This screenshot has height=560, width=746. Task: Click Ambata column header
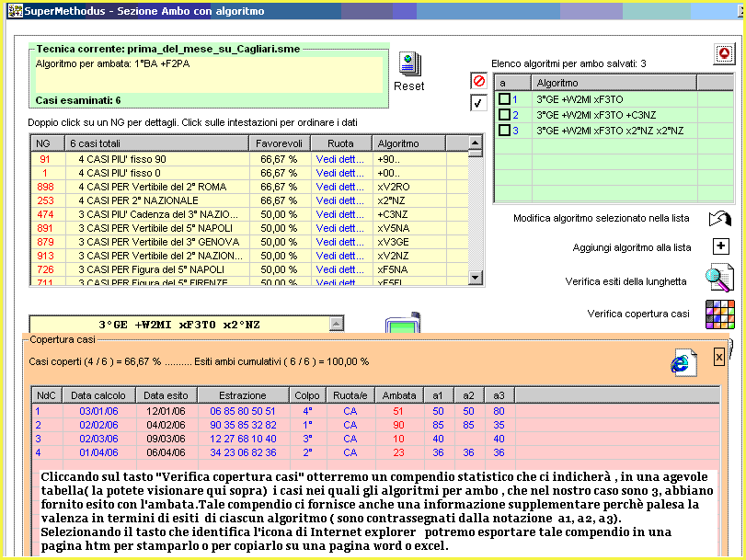[399, 395]
